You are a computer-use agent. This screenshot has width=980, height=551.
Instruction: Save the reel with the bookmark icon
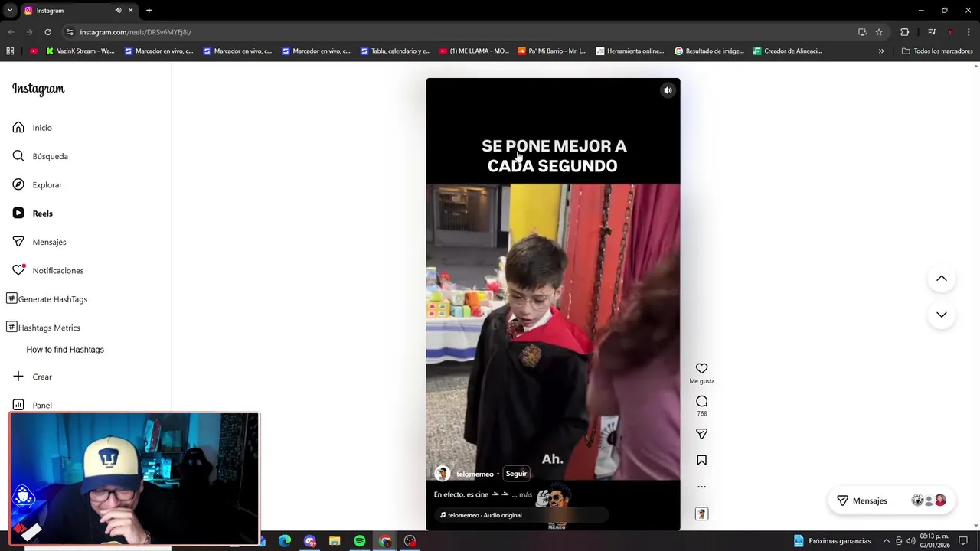coord(701,460)
